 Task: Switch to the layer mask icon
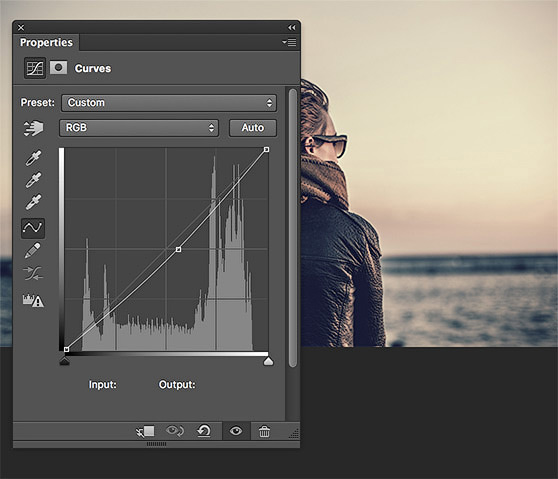58,68
